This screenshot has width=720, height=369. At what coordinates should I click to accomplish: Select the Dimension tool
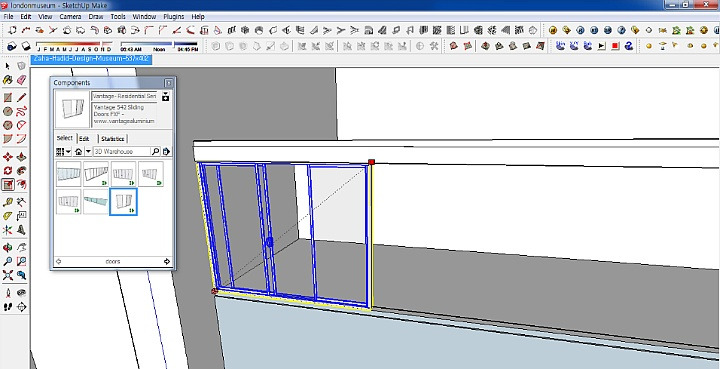[21, 202]
